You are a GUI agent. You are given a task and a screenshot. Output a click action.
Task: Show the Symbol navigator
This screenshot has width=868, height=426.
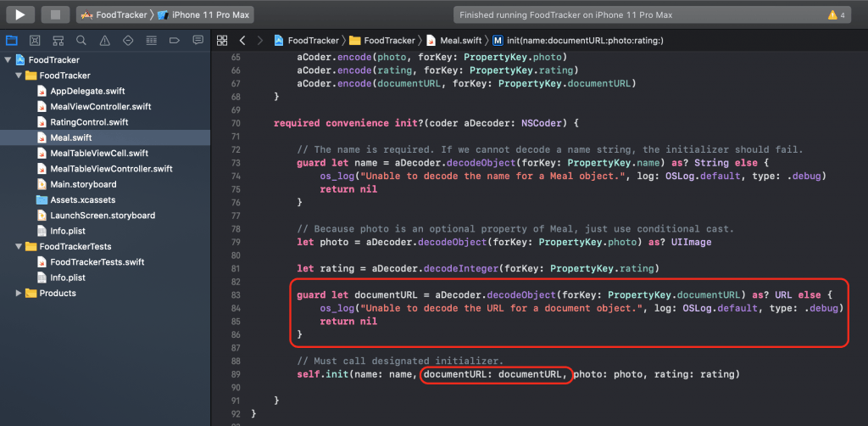58,41
